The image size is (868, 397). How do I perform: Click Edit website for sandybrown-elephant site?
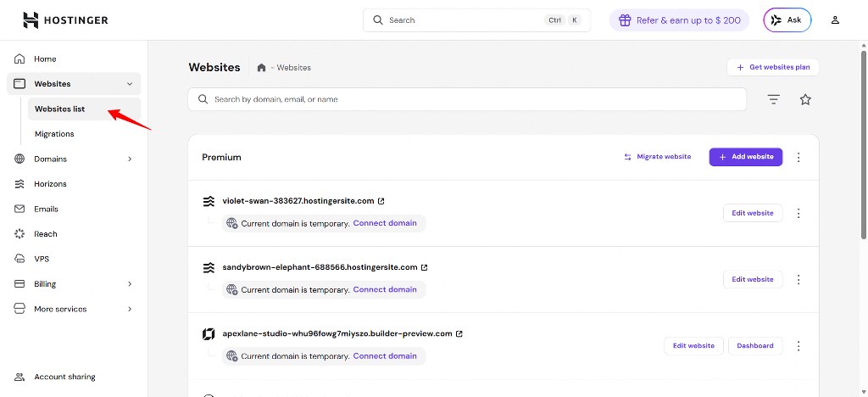(753, 279)
